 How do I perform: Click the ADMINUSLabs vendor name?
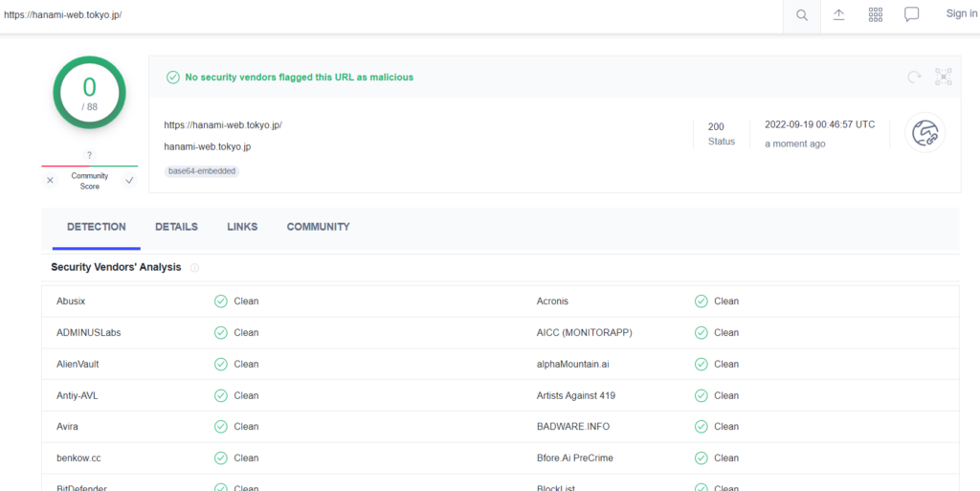click(x=88, y=332)
